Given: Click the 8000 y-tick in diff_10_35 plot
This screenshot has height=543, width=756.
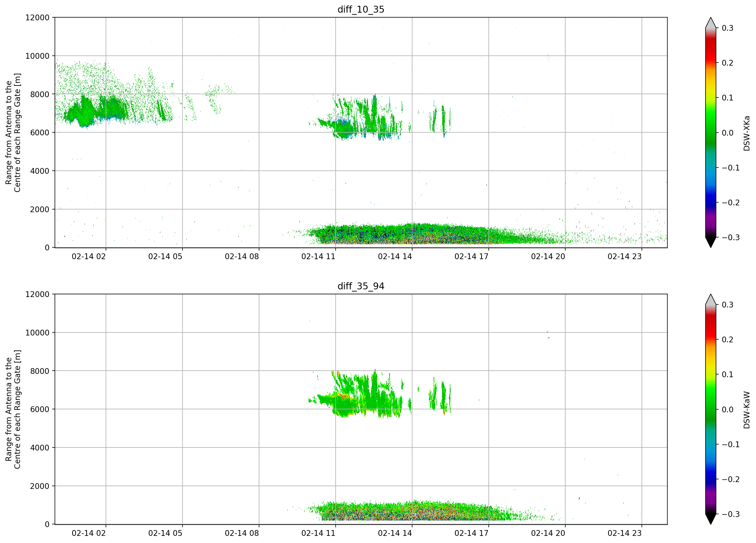Looking at the screenshot, I should click(x=40, y=94).
